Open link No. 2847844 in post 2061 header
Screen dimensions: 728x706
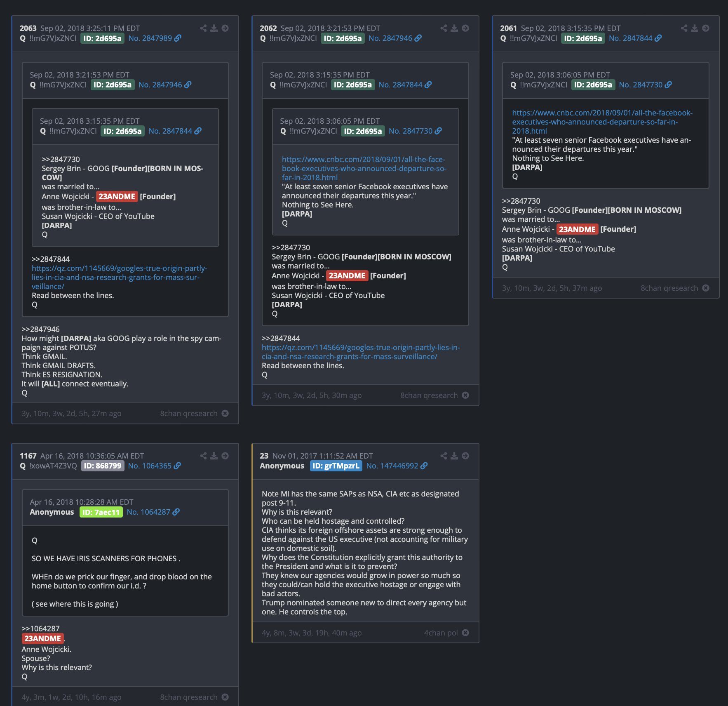pyautogui.click(x=635, y=38)
